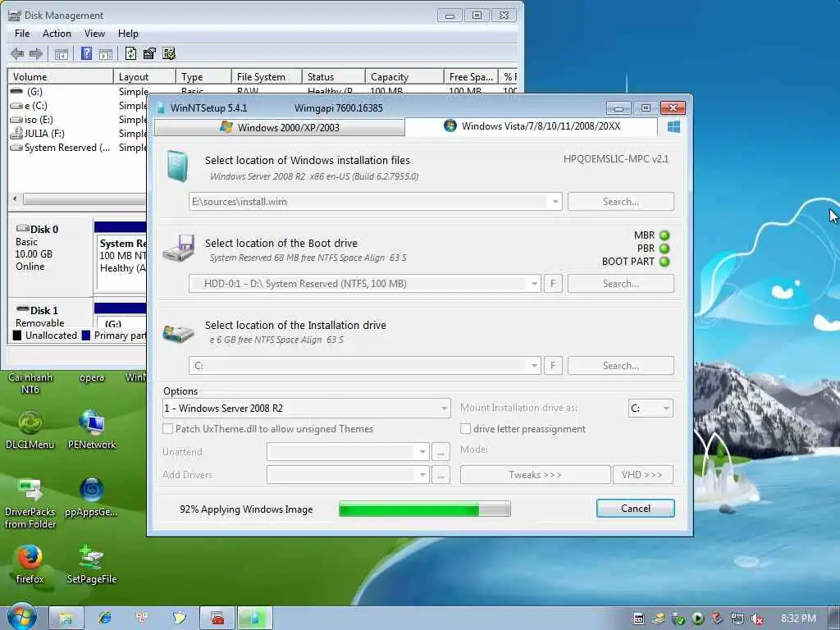Open the View menu in Disk Management
Image resolution: width=840 pixels, height=630 pixels.
pos(94,33)
